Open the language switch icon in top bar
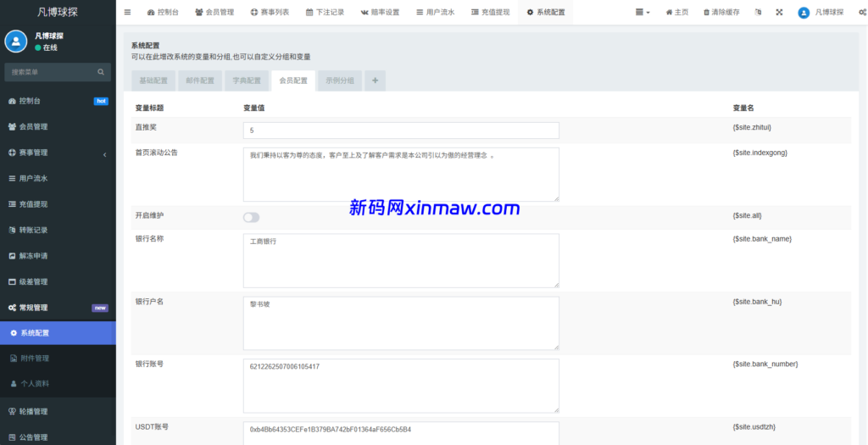This screenshot has height=445, width=868. 758,12
